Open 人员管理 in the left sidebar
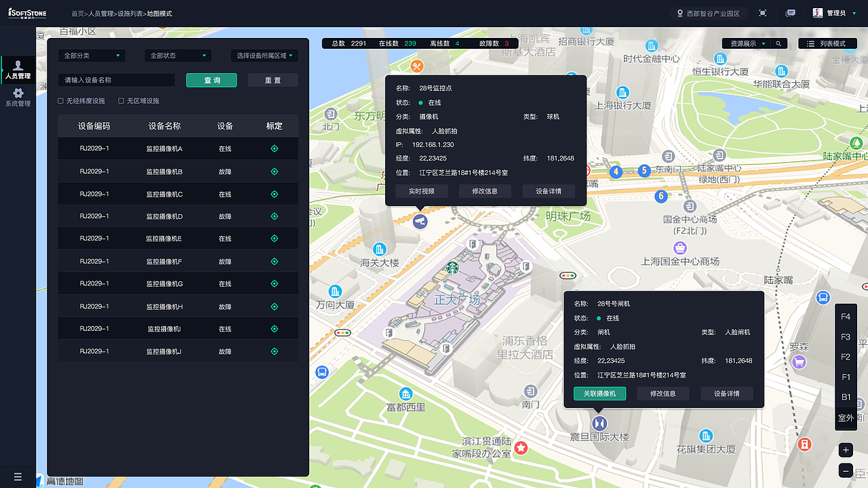The height and width of the screenshot is (488, 868). coord(18,70)
